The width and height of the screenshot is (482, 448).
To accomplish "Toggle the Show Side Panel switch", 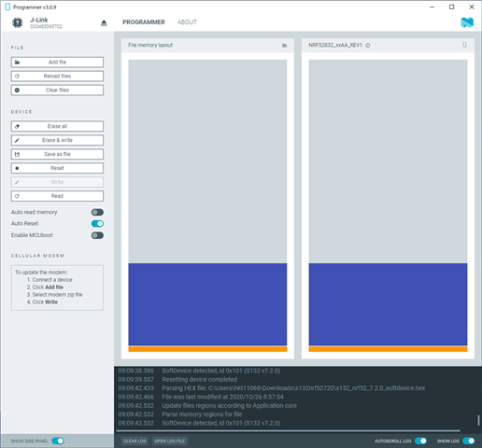I will (58, 441).
